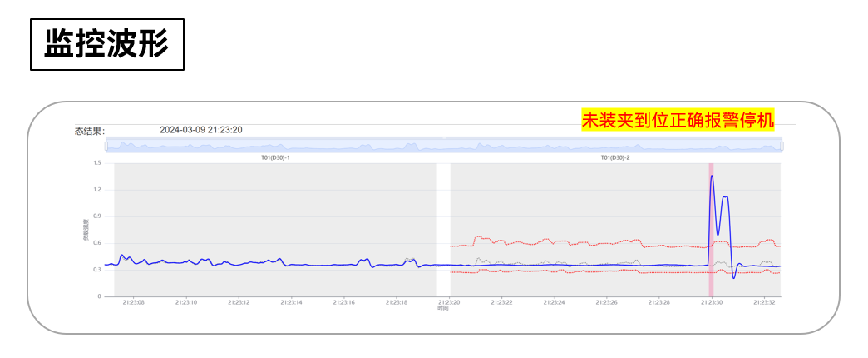Click the yellow 未装夹到位正确报警停机 label
The height and width of the screenshot is (358, 868).
pyautogui.click(x=678, y=120)
